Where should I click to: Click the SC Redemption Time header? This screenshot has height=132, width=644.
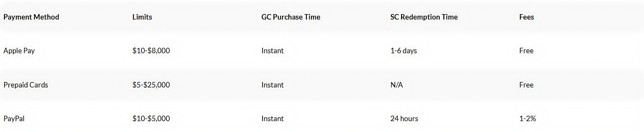[424, 17]
